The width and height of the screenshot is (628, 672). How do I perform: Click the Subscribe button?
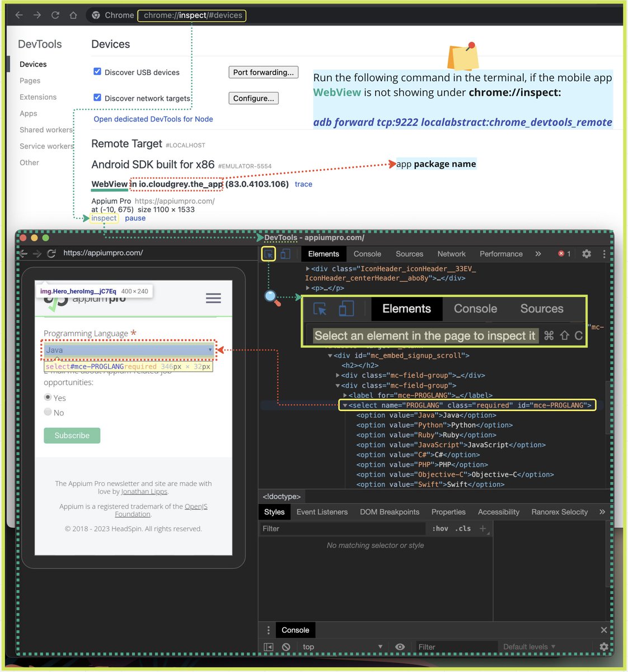(x=72, y=436)
